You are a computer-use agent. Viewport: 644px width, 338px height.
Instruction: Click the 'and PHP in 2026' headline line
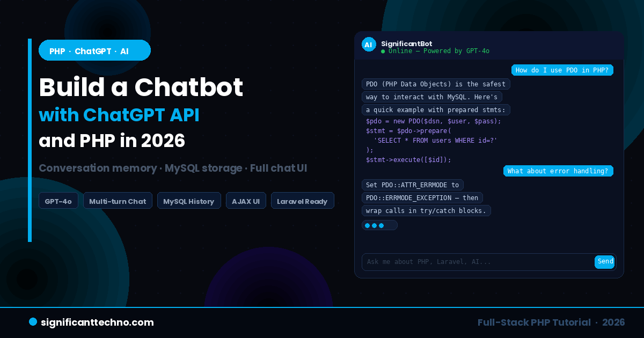click(112, 141)
